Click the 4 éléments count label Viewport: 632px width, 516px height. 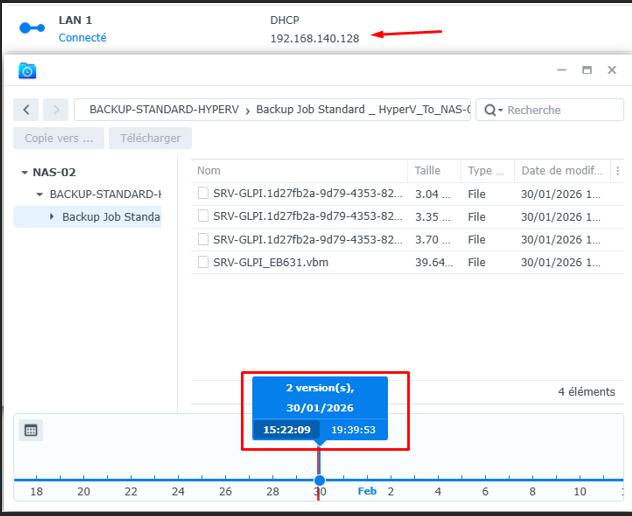click(x=586, y=392)
